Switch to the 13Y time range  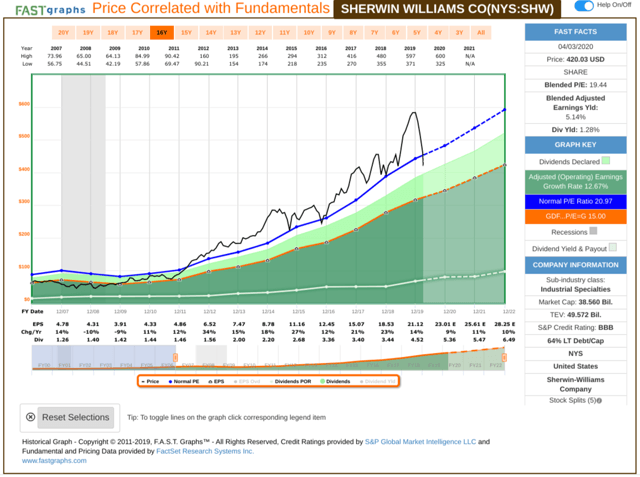pos(236,33)
